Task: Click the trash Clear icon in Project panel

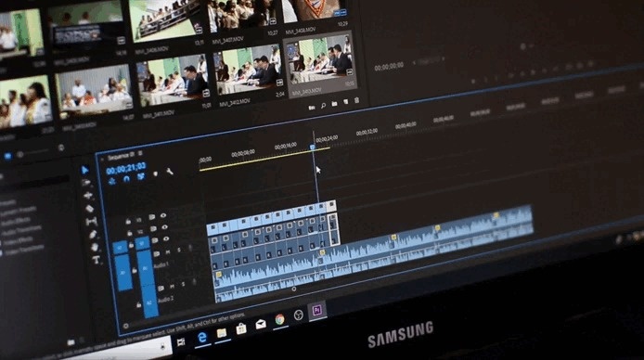Action: point(356,100)
